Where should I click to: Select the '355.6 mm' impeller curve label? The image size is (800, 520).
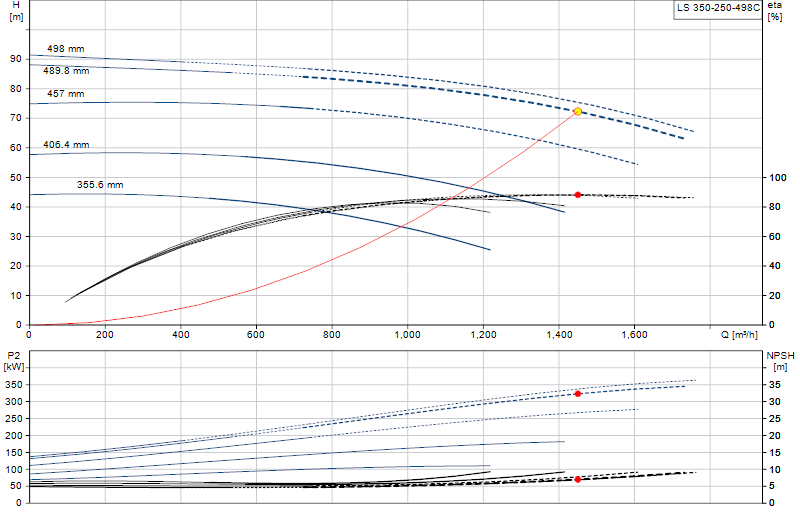click(100, 185)
